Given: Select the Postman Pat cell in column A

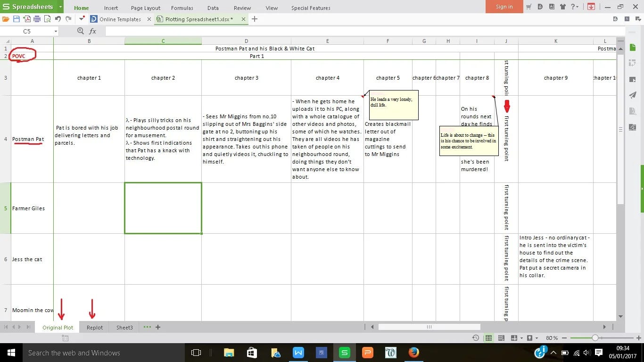Looking at the screenshot, I should click(x=32, y=139).
